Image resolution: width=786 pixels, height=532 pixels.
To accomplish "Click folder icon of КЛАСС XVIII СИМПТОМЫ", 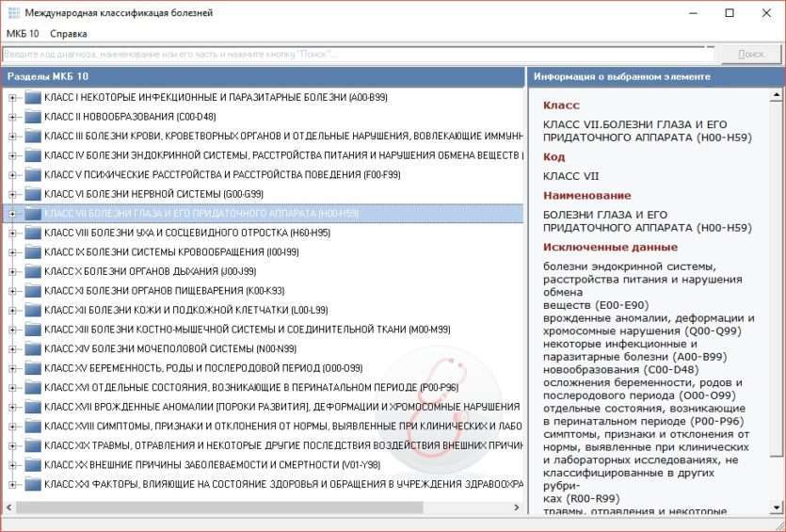I will coord(33,427).
